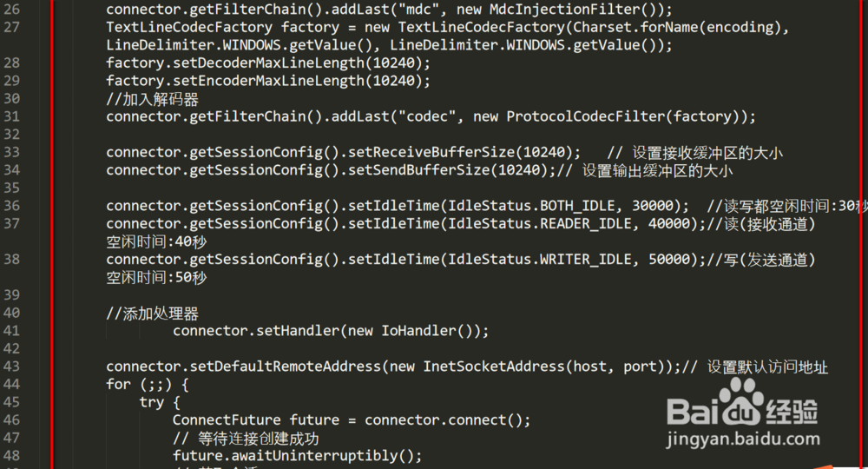
Task: Click the for (;;) loop statement
Action: [x=147, y=384]
